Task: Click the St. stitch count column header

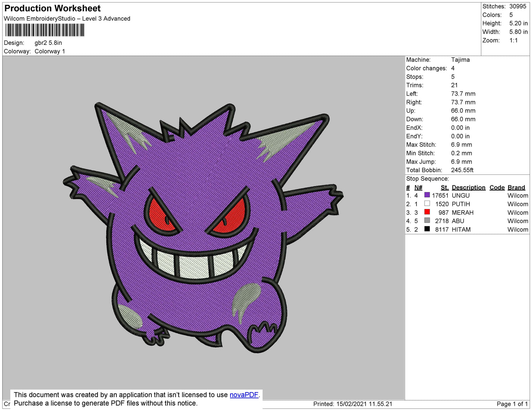Action: click(x=444, y=187)
